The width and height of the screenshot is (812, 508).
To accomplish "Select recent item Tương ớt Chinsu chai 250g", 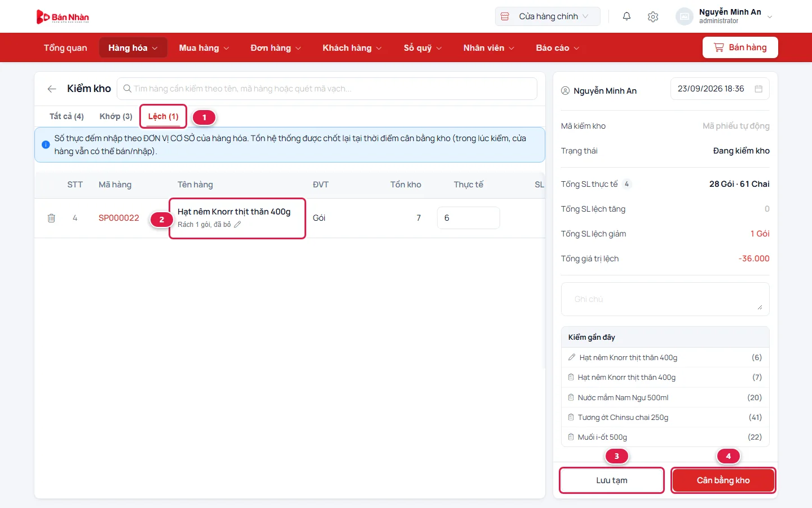I will (665, 417).
